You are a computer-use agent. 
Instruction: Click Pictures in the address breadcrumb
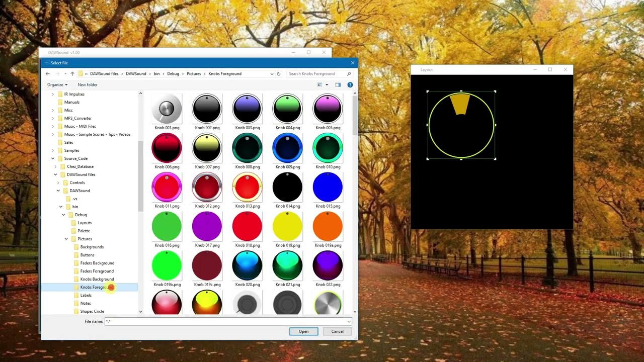pyautogui.click(x=194, y=74)
